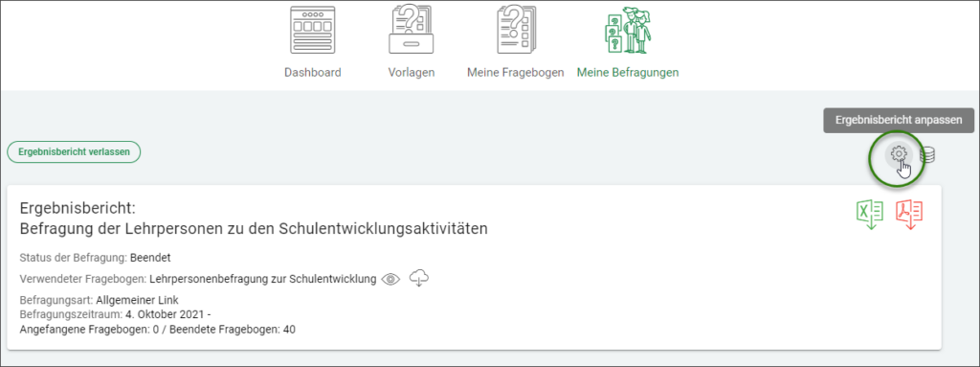Click the Ergebnisbericht anpassen tooltip
The image size is (980, 367).
[899, 120]
